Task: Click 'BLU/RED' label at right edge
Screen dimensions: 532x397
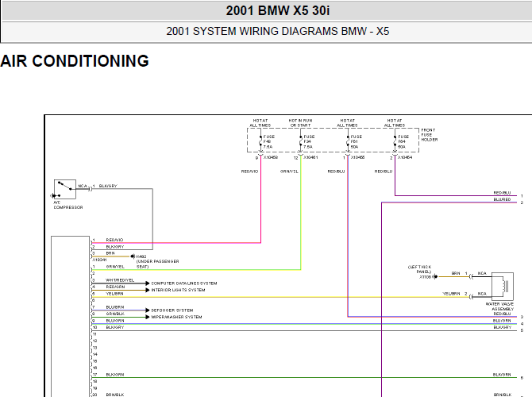Action: [502, 199]
